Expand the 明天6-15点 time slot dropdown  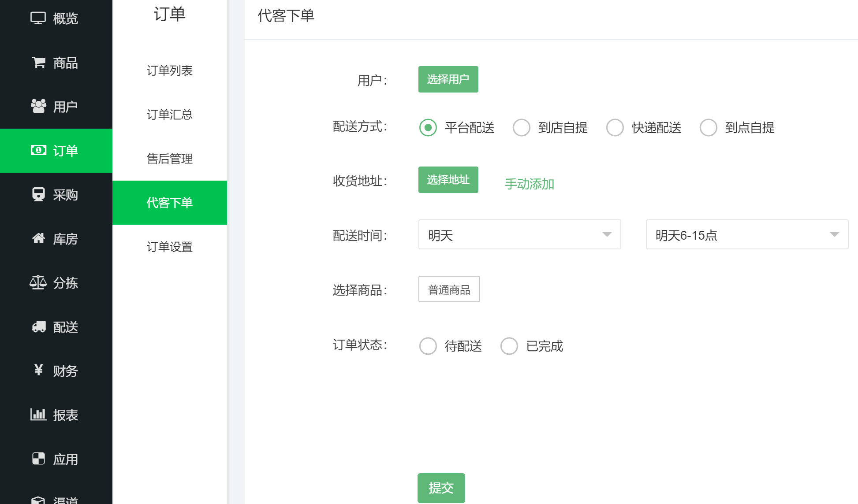point(746,235)
